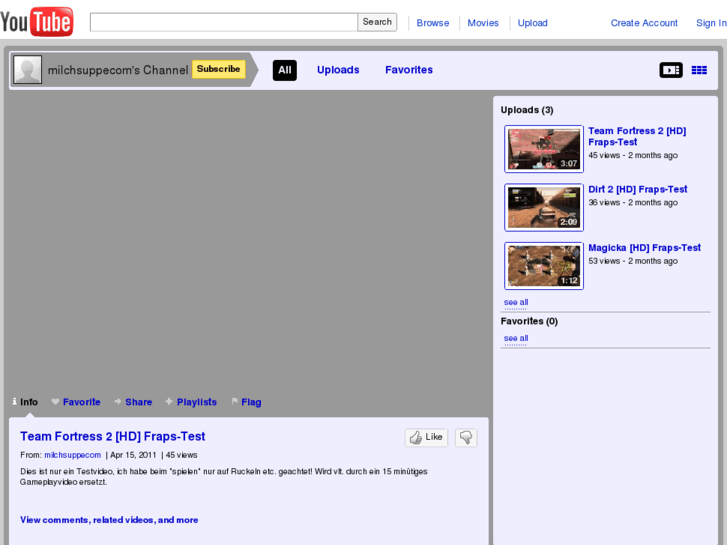Click View comments, related videos, and more
This screenshot has height=545, width=727.
(x=109, y=520)
